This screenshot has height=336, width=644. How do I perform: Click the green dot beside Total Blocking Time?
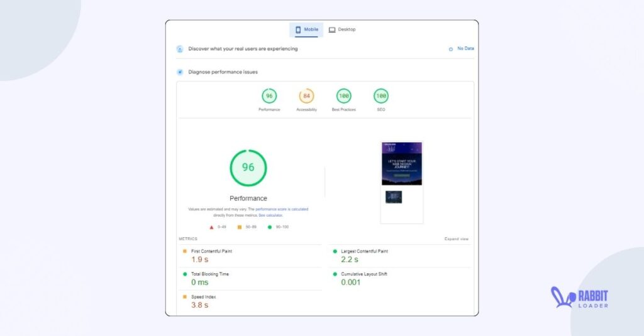click(x=185, y=274)
